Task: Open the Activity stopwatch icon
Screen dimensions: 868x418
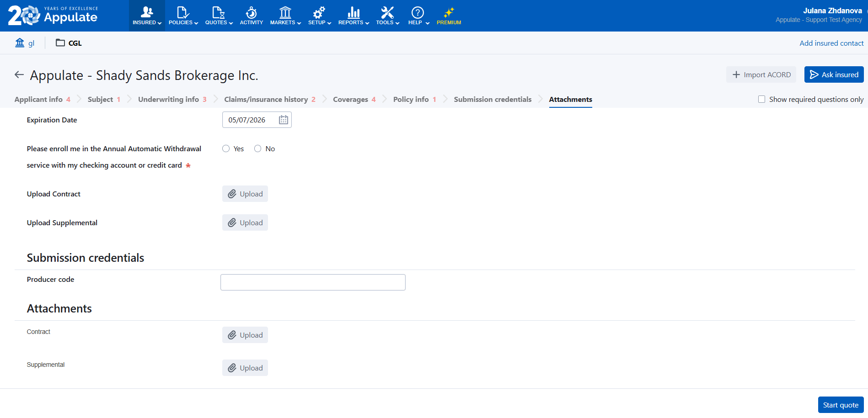Action: point(251,12)
